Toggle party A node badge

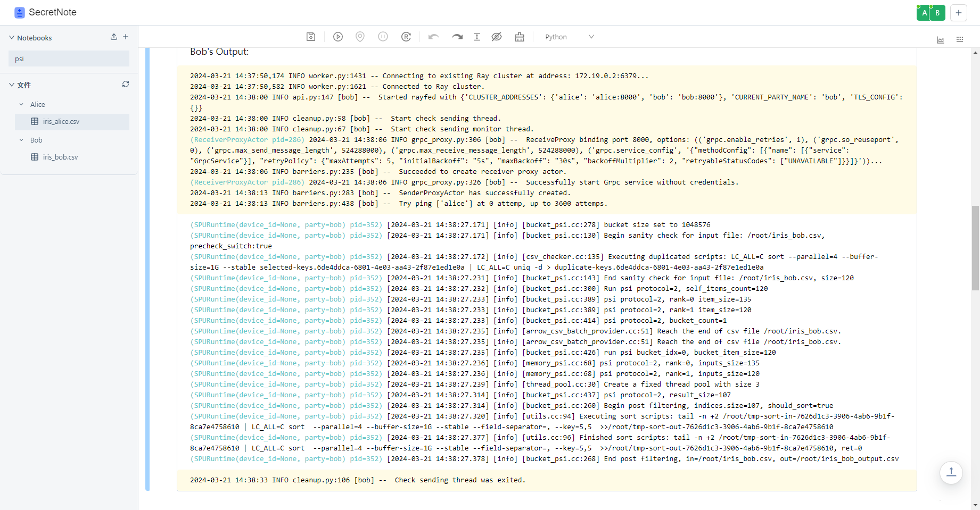pyautogui.click(x=924, y=13)
